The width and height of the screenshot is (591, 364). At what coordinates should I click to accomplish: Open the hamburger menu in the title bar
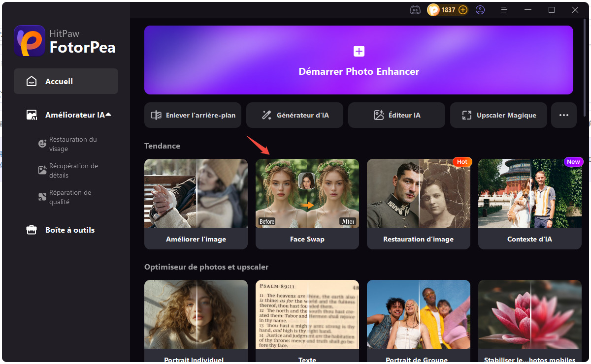click(504, 9)
